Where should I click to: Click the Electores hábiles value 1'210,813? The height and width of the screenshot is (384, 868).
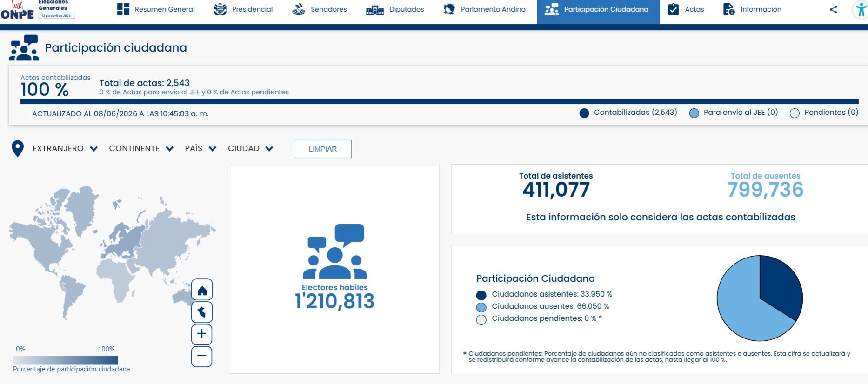pos(334,301)
